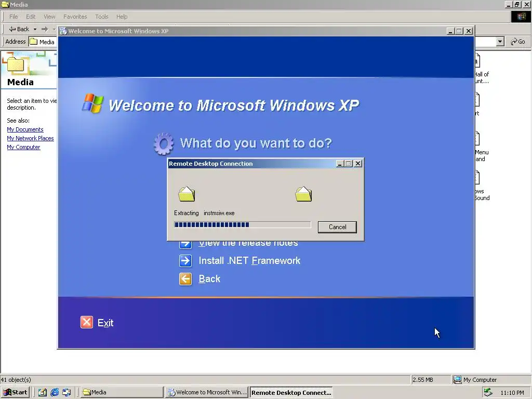
Task: Minimize the Welcome to Microsoft Windows XP window
Action: click(x=450, y=31)
